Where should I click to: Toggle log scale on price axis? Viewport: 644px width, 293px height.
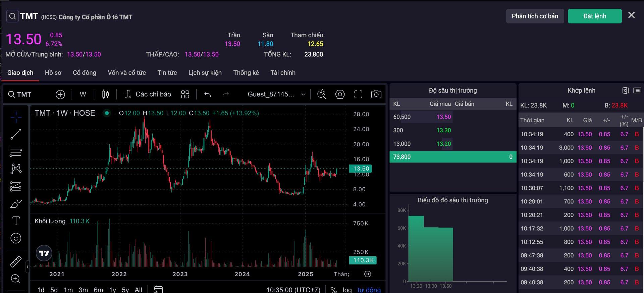click(x=347, y=289)
